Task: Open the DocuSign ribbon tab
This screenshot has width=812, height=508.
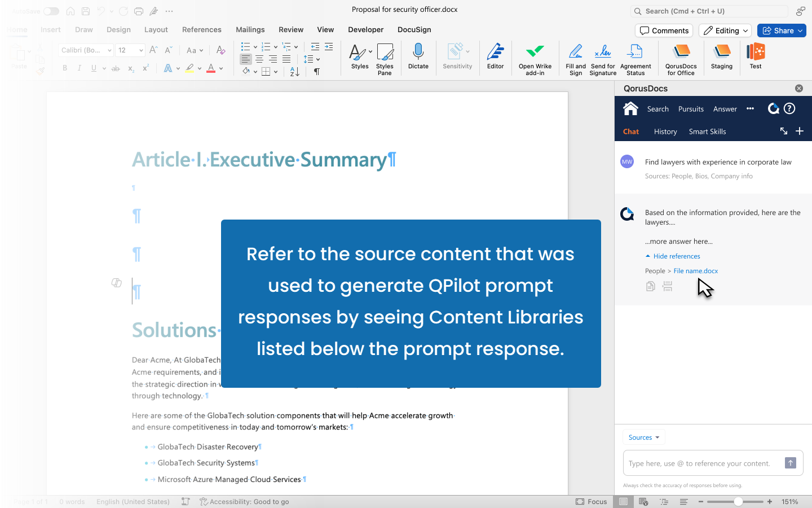Action: (x=414, y=29)
